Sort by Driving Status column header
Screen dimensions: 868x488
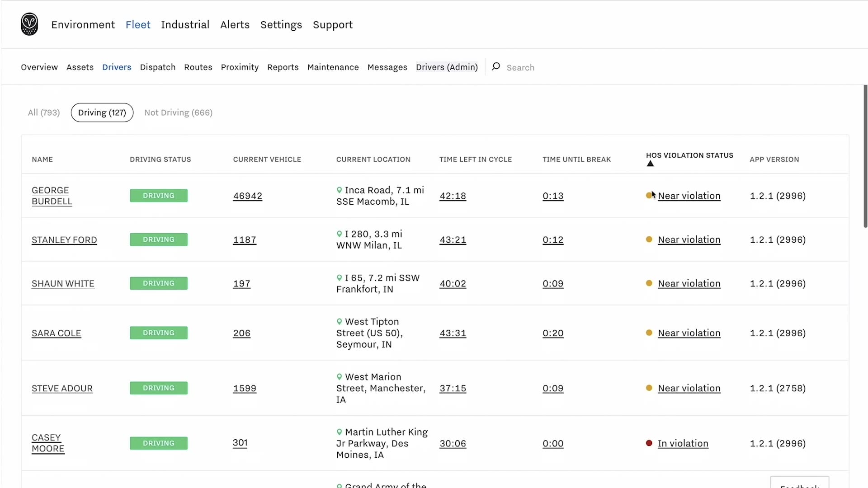point(160,159)
